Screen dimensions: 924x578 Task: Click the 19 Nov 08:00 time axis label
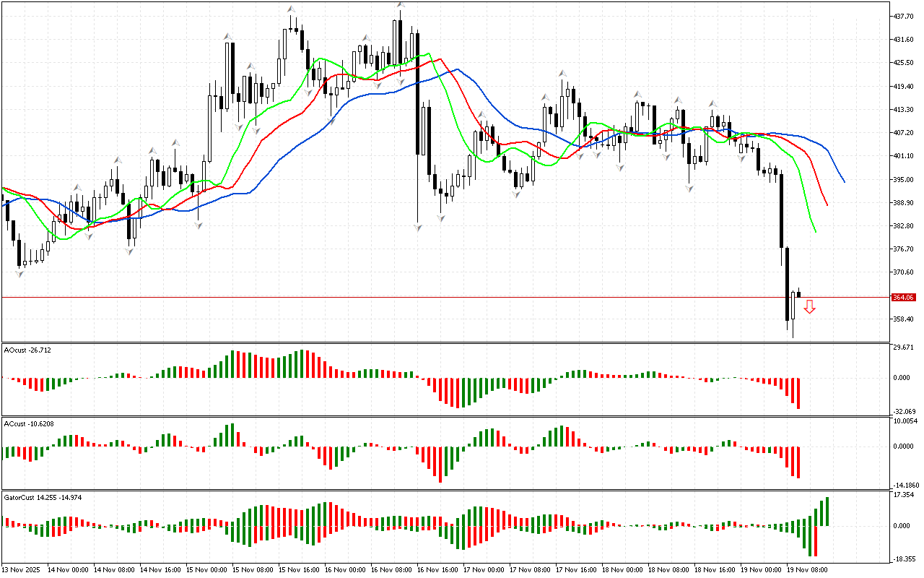(x=806, y=569)
